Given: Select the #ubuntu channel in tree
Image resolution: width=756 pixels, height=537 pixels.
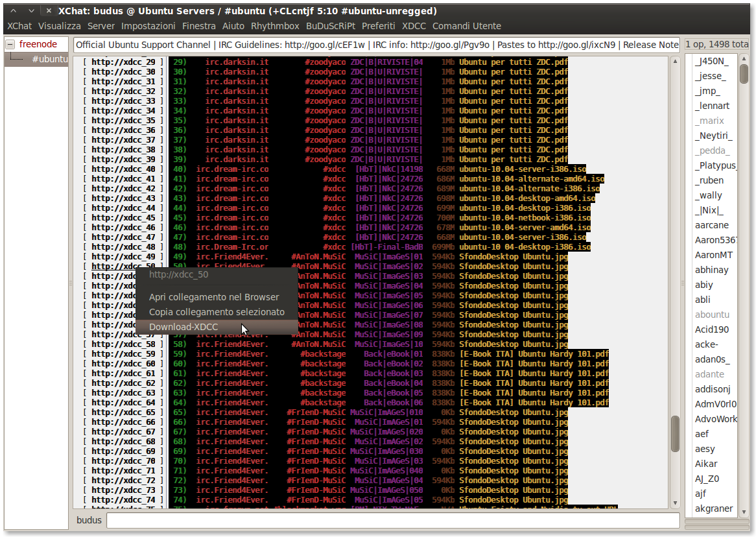Looking at the screenshot, I should (x=49, y=59).
